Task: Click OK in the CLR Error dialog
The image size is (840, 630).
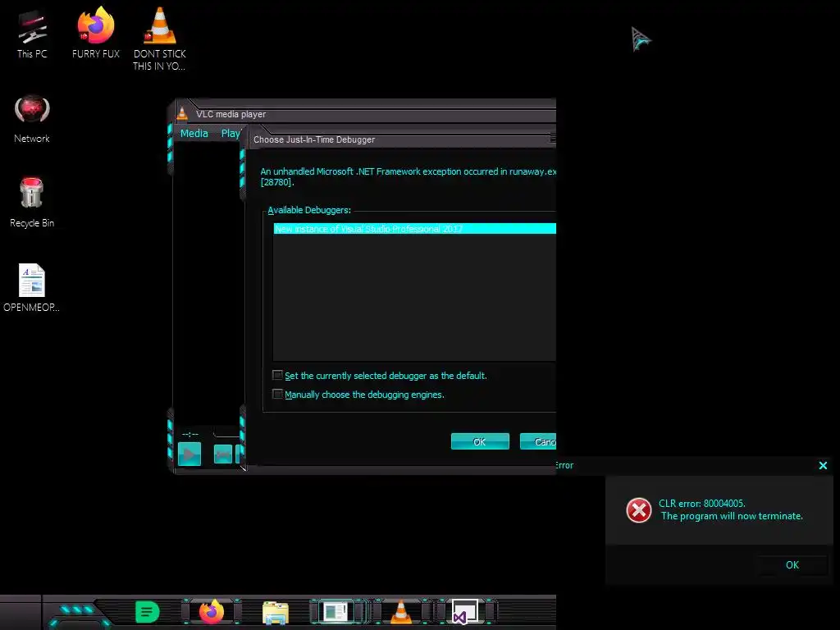Action: (792, 564)
